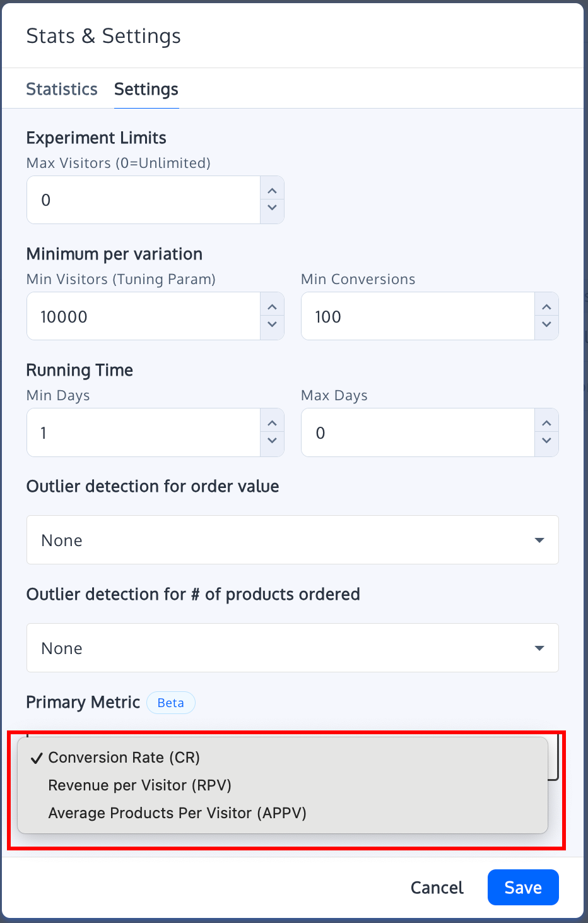Click the Max Visitors increment arrow

tap(272, 190)
